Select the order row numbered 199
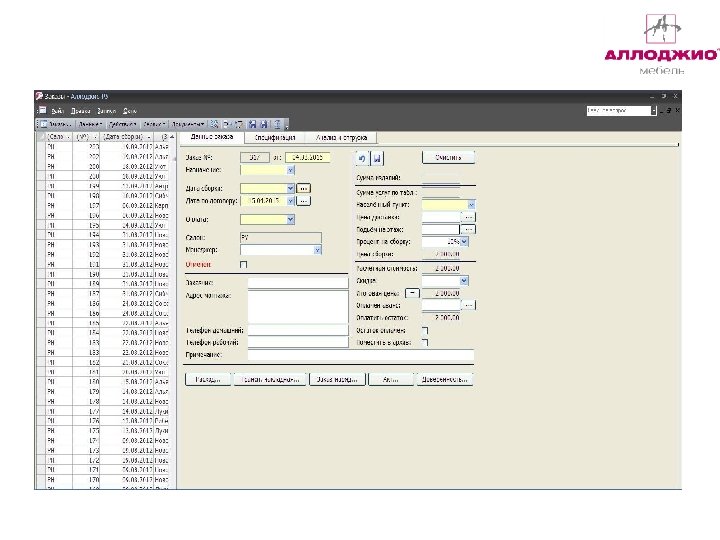 coord(103,186)
